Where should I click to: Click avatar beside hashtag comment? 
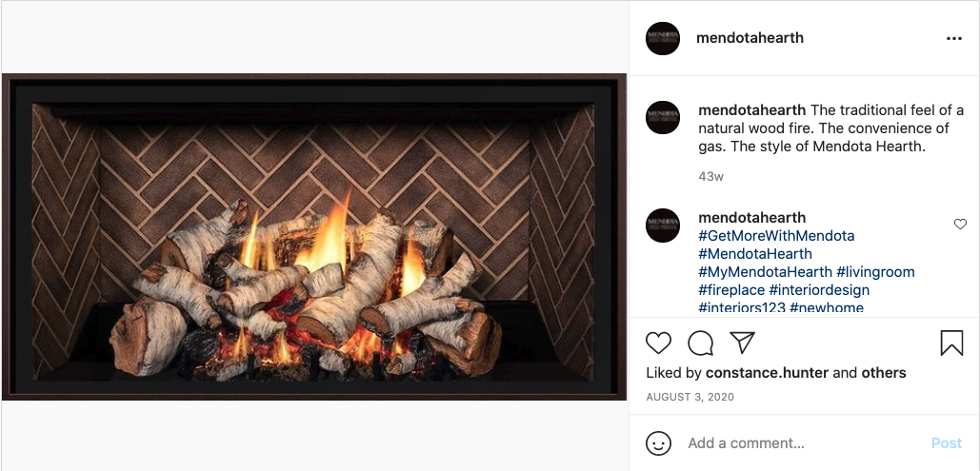tap(663, 226)
